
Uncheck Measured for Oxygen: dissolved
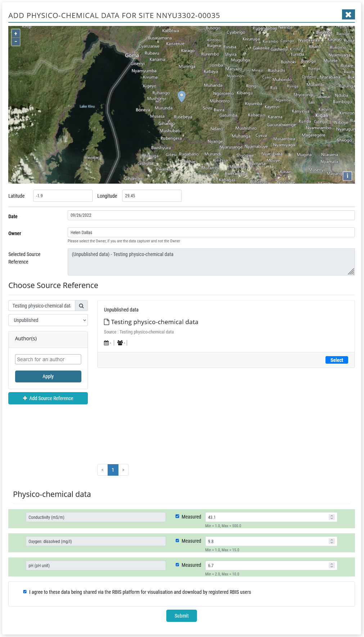pyautogui.click(x=177, y=540)
